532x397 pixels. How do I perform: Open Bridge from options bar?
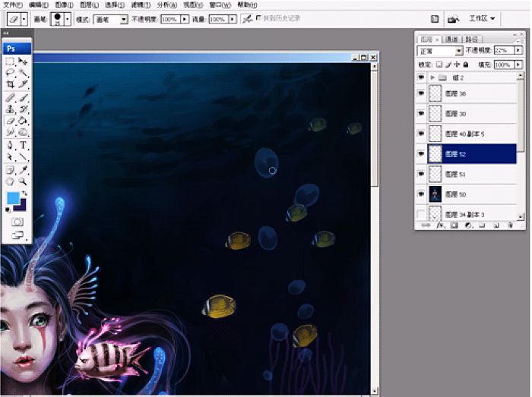453,19
